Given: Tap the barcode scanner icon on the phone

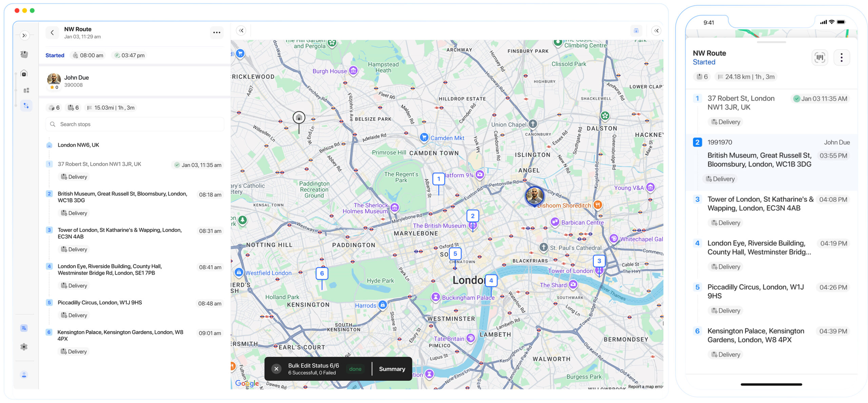Looking at the screenshot, I should click(x=820, y=58).
